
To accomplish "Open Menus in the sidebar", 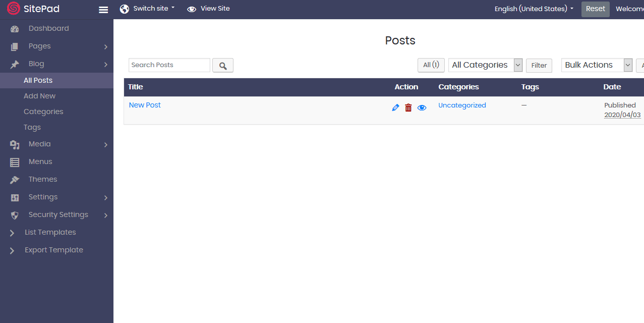I will click(x=40, y=161).
